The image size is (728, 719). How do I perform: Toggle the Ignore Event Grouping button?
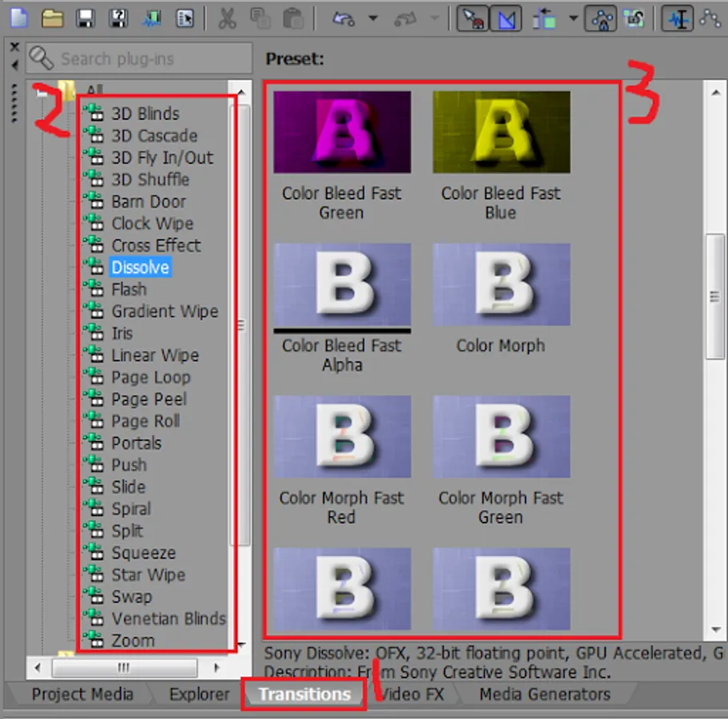pos(634,18)
